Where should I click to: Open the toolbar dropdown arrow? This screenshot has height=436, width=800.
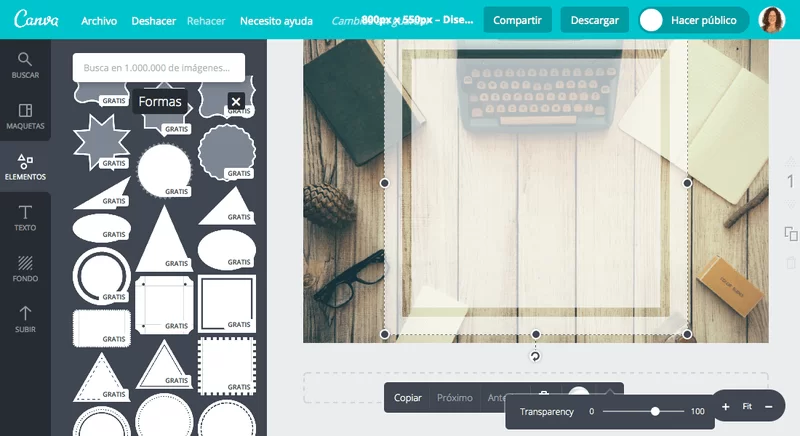[x=610, y=391]
